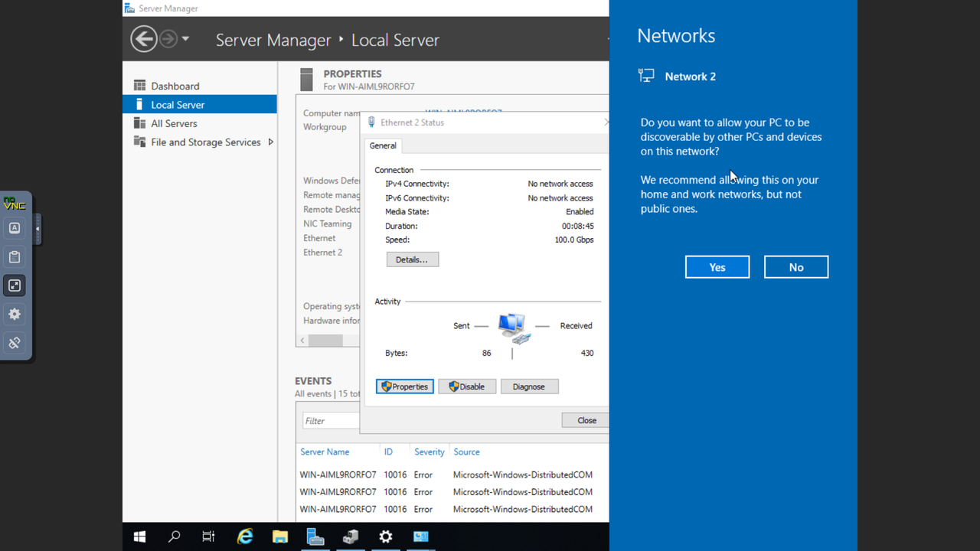
Task: Launch Internet Explorer from taskbar
Action: point(245,536)
